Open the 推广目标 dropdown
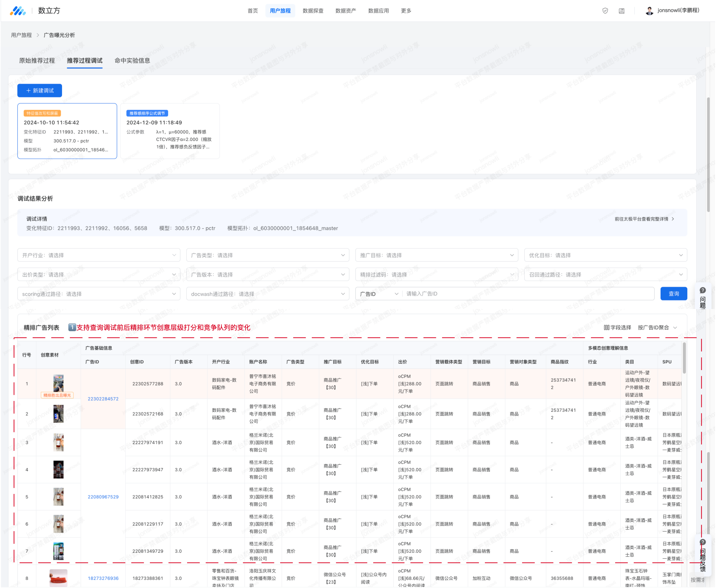The image size is (717, 588). click(437, 255)
